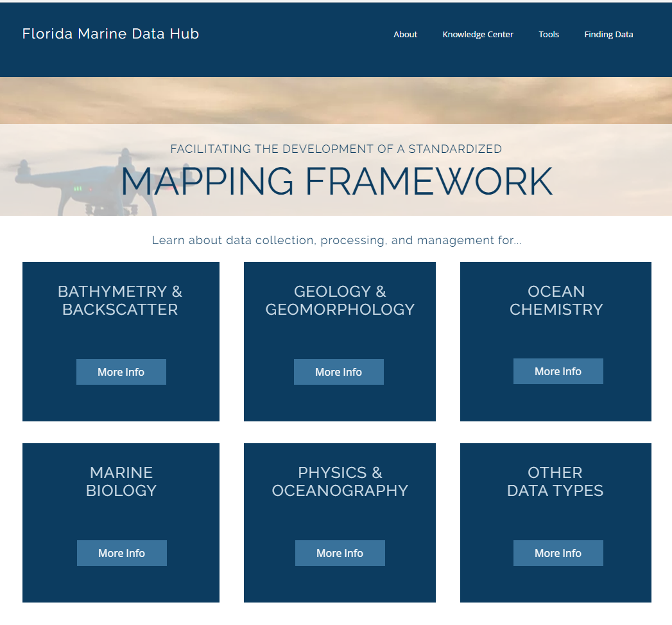This screenshot has height=625, width=672.
Task: Open More Info for Other Data Types
Action: coord(558,553)
